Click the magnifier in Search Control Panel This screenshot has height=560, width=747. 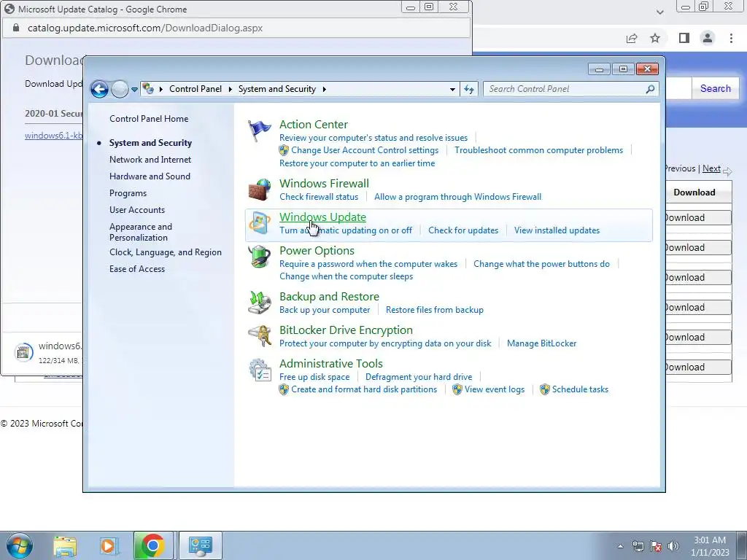point(650,89)
